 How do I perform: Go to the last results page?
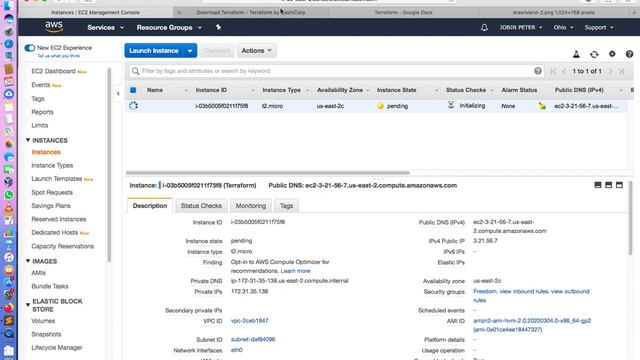point(622,71)
